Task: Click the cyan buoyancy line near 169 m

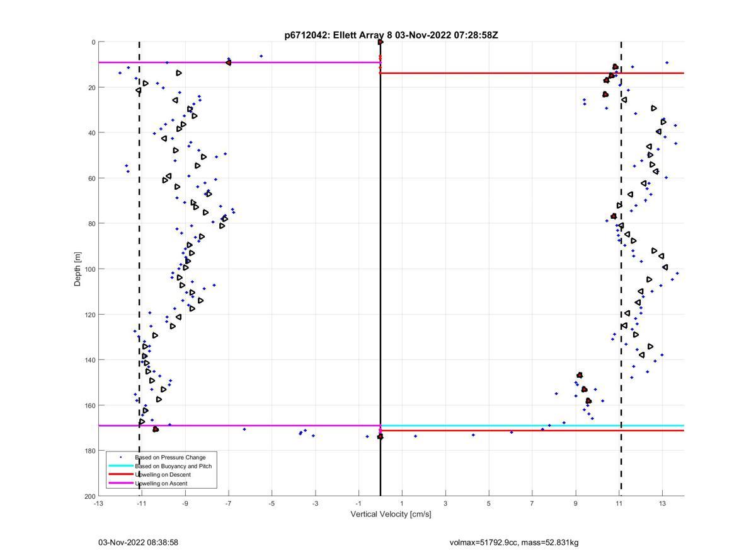Action: point(532,426)
